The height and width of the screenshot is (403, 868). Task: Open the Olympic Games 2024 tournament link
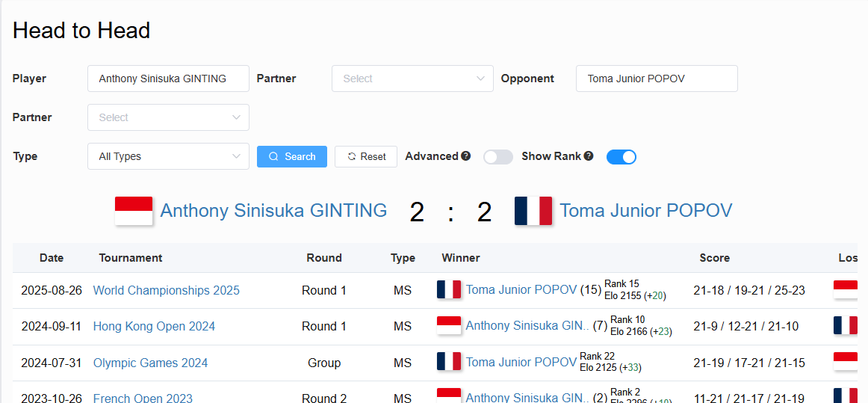pos(151,363)
